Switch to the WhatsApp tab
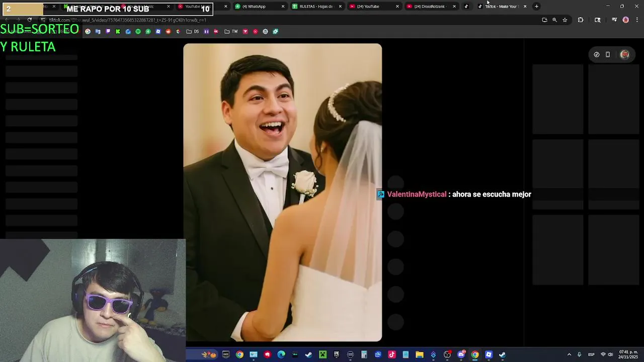644x362 pixels. click(x=259, y=7)
